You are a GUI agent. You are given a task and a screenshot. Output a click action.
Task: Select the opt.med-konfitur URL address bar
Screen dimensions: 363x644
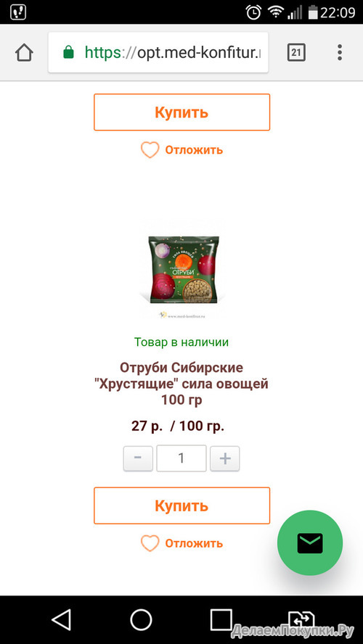tap(158, 52)
